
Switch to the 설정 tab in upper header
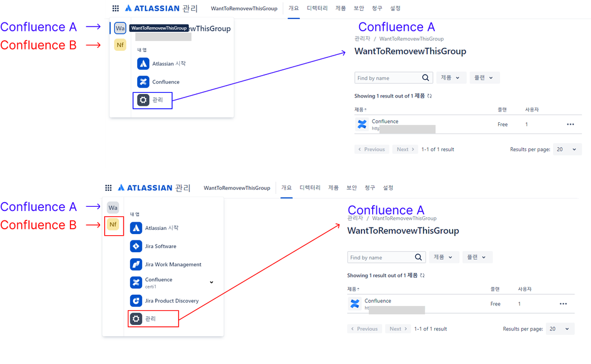[395, 8]
